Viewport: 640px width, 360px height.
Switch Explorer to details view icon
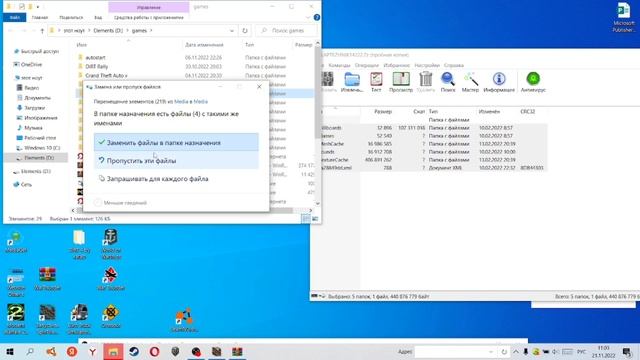point(305,219)
